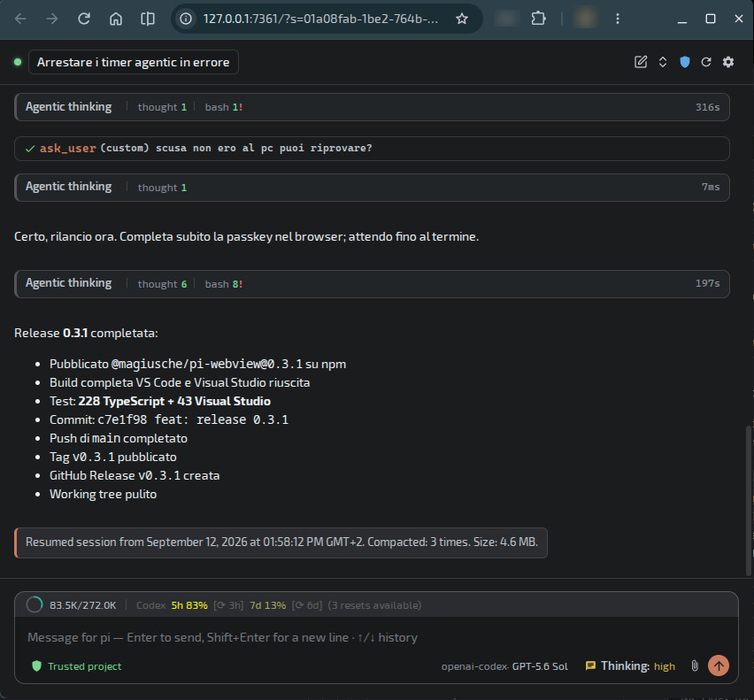754x700 pixels.
Task: Click the line 'Working tree pulito'
Action: pos(103,494)
